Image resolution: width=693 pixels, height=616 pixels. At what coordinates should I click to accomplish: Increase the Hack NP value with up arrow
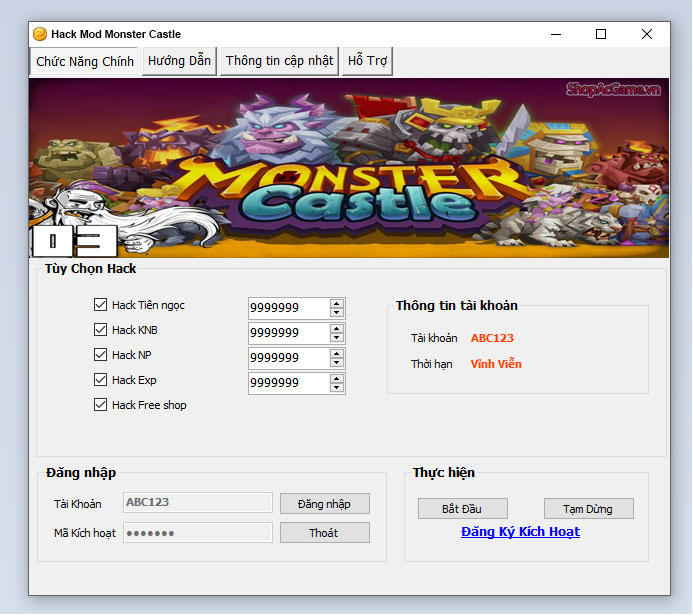point(337,354)
